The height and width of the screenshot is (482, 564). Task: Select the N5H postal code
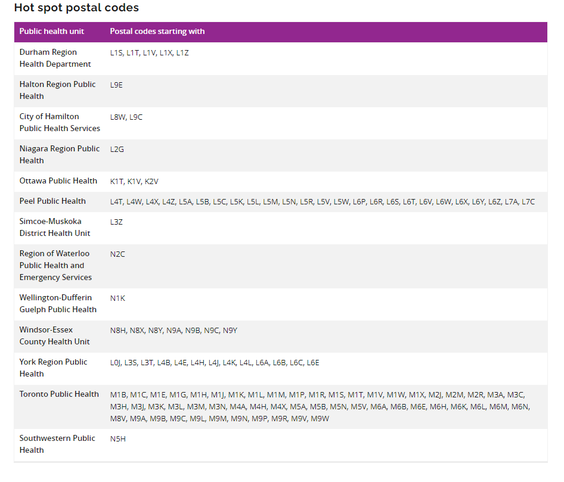coord(118,439)
